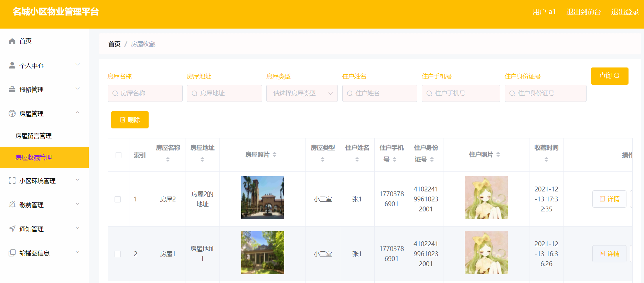Open resident photo in 房屋2 row
Viewport: 644px width, 283px height.
486,198
